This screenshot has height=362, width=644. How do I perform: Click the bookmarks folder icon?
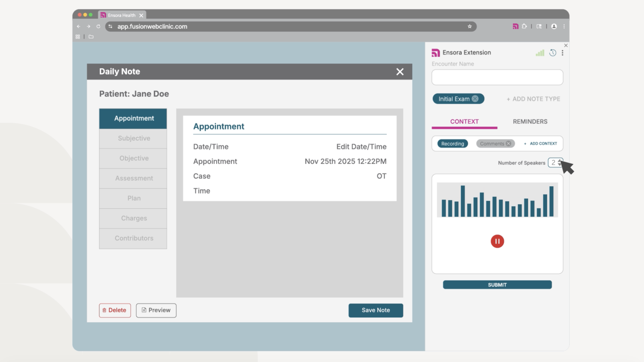pyautogui.click(x=91, y=37)
